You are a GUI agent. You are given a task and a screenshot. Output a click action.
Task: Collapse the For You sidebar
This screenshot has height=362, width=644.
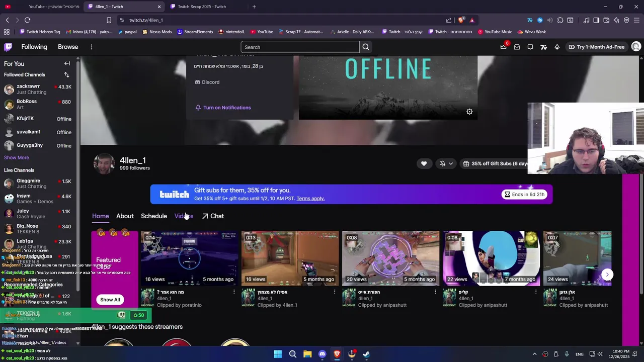[67, 64]
